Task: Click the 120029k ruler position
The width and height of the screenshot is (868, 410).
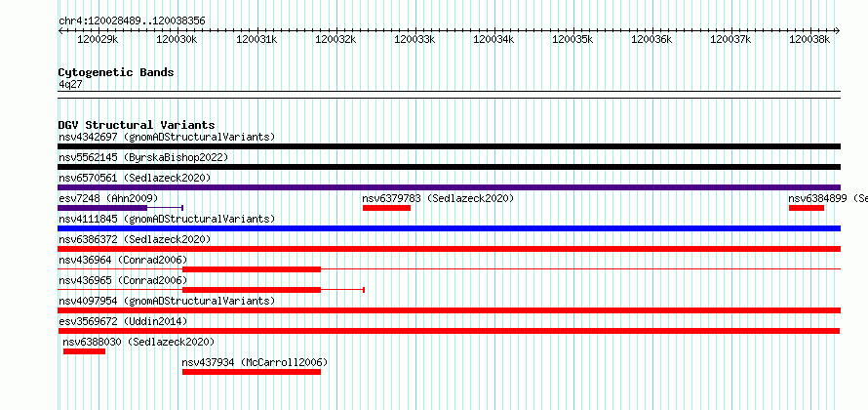Action: 98,39
